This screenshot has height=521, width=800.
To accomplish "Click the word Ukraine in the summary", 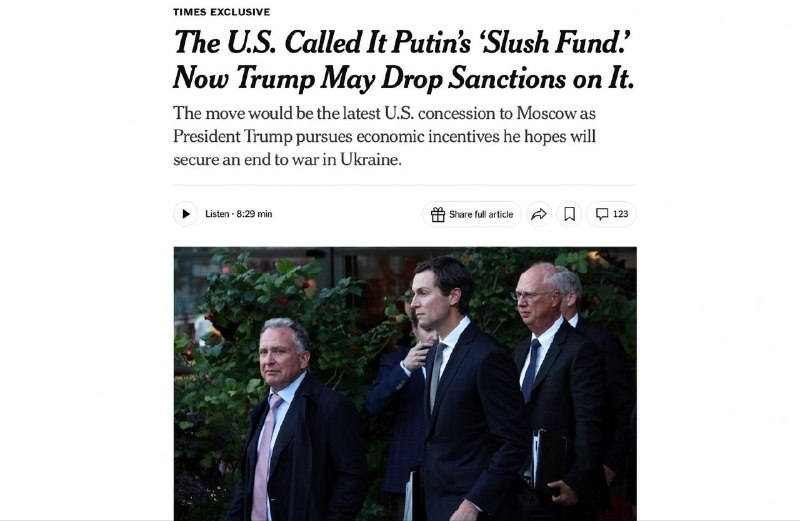I will pos(370,160).
